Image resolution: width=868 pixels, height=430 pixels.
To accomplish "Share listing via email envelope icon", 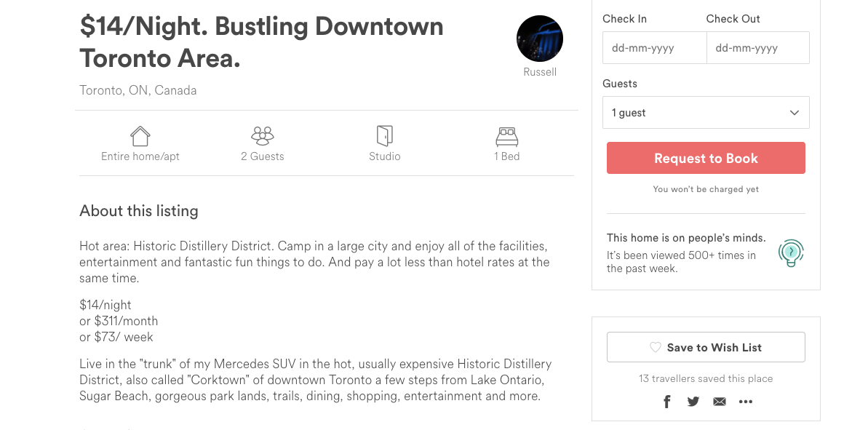I will pyautogui.click(x=719, y=402).
